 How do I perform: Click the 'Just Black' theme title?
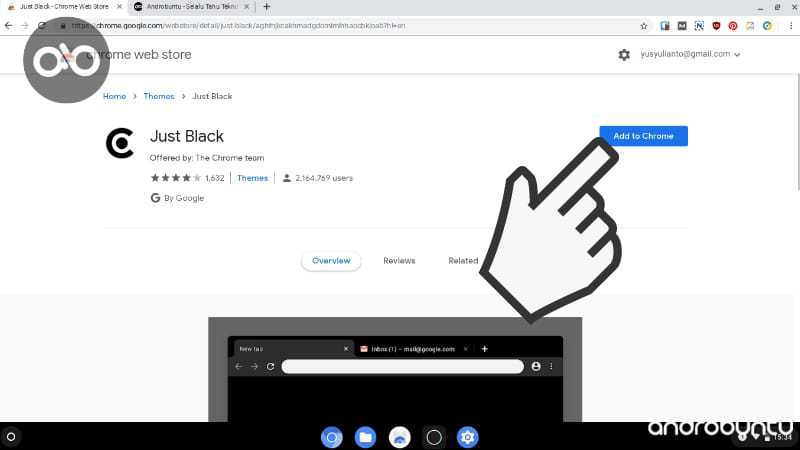click(x=187, y=136)
